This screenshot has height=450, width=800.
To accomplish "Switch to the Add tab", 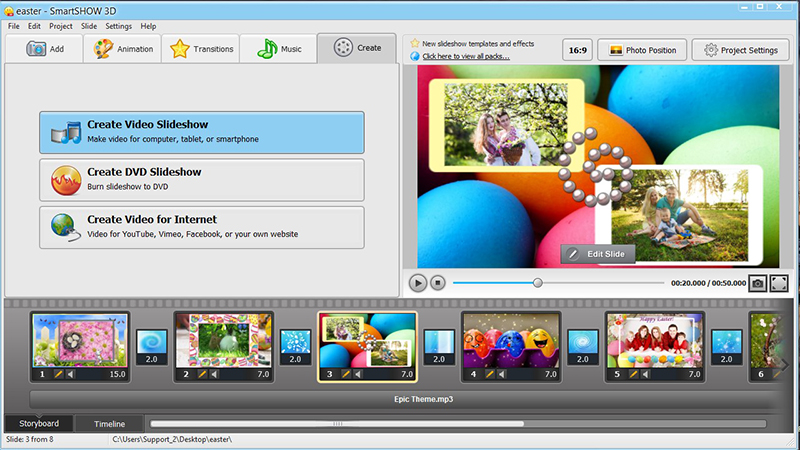I will tap(45, 49).
